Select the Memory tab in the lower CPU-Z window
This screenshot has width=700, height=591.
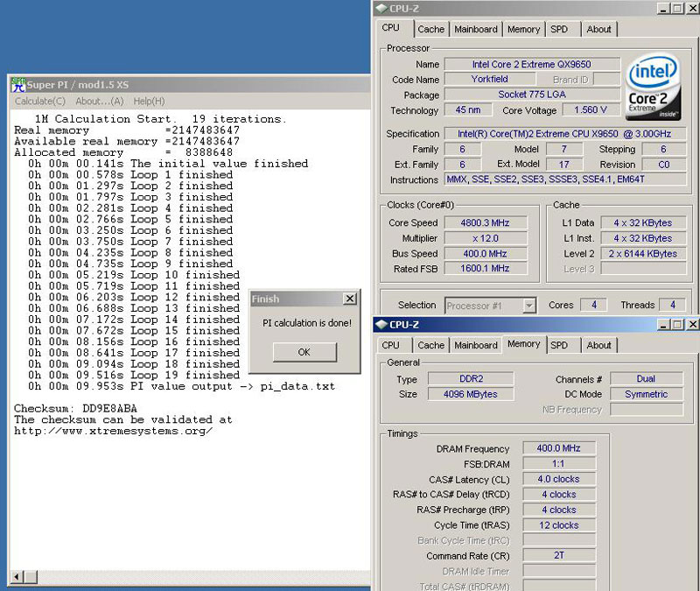tap(523, 344)
